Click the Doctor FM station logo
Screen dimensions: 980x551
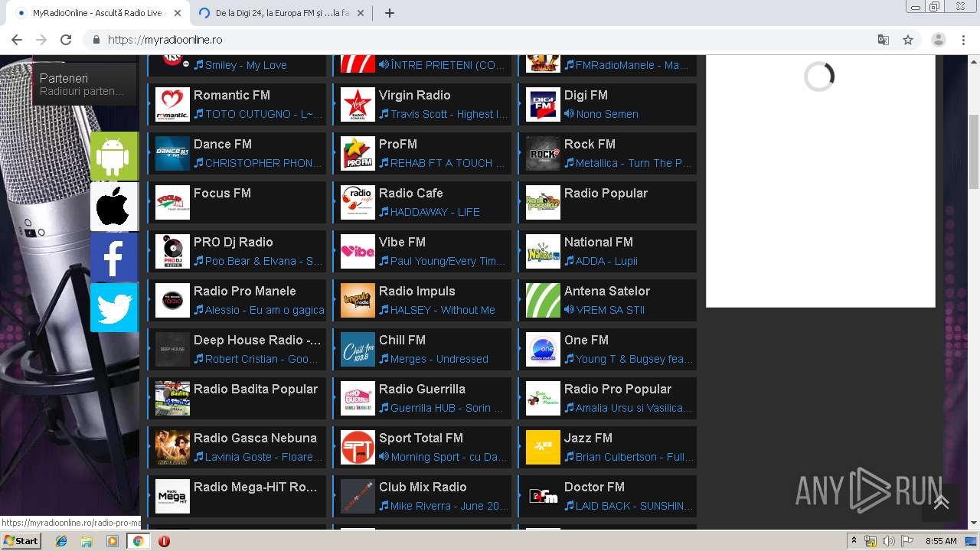pos(543,497)
